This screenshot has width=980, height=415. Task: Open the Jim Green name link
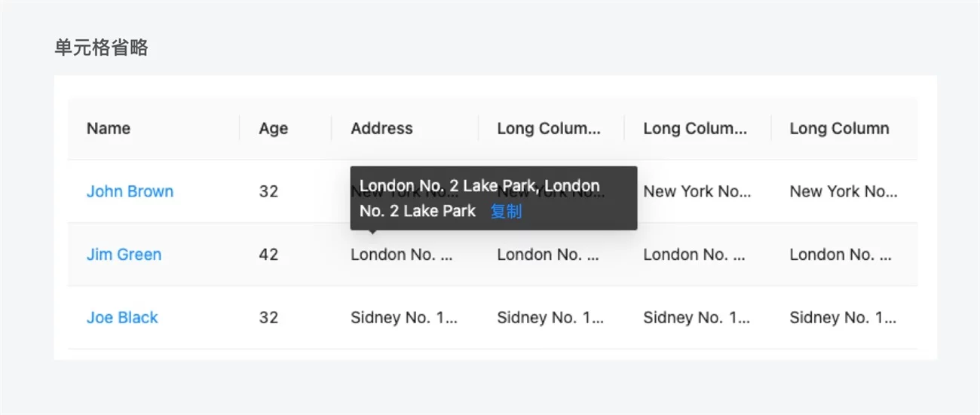pyautogui.click(x=124, y=255)
